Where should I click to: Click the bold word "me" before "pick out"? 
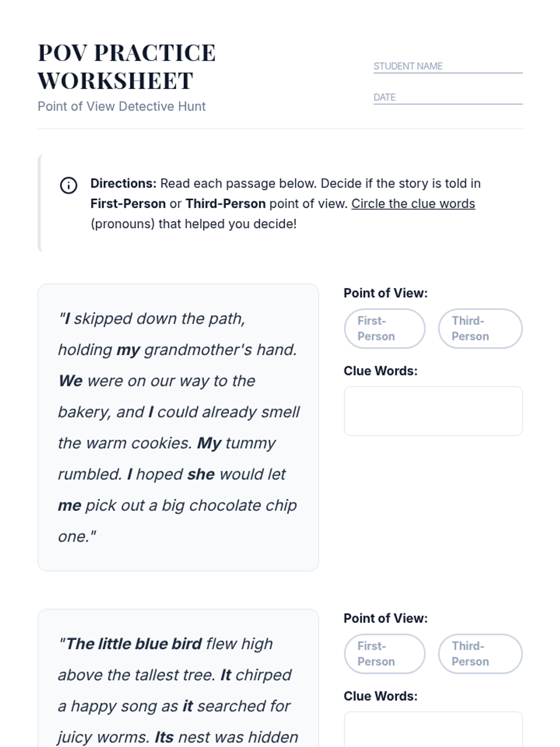70,506
